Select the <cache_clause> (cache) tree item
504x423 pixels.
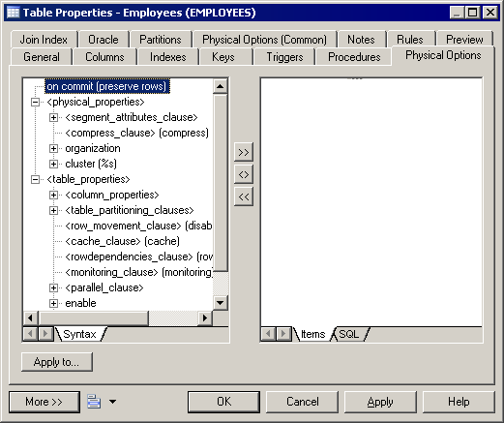[122, 241]
